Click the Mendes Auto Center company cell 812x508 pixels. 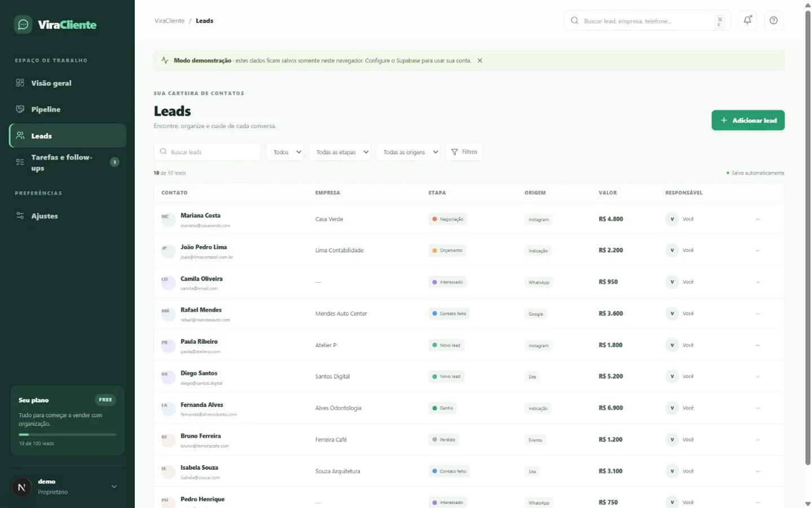pos(341,314)
